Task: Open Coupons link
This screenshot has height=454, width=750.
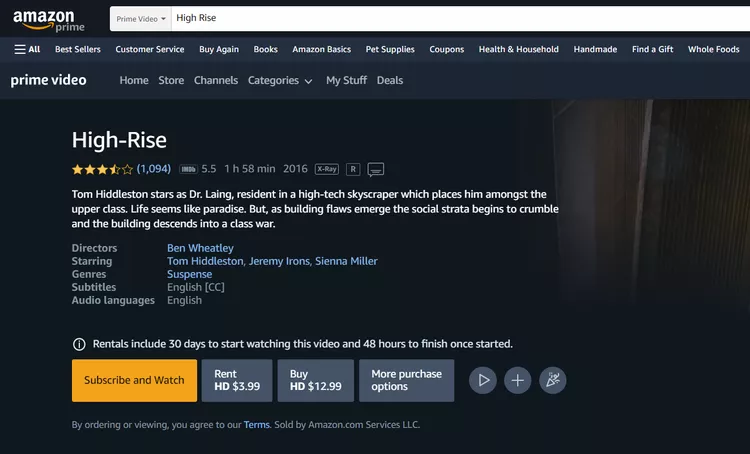Action: point(447,49)
